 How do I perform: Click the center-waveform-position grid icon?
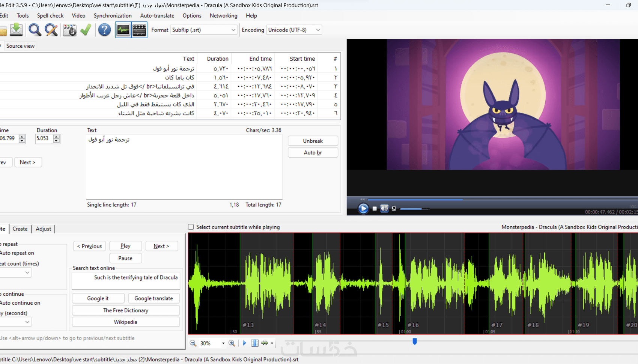255,343
